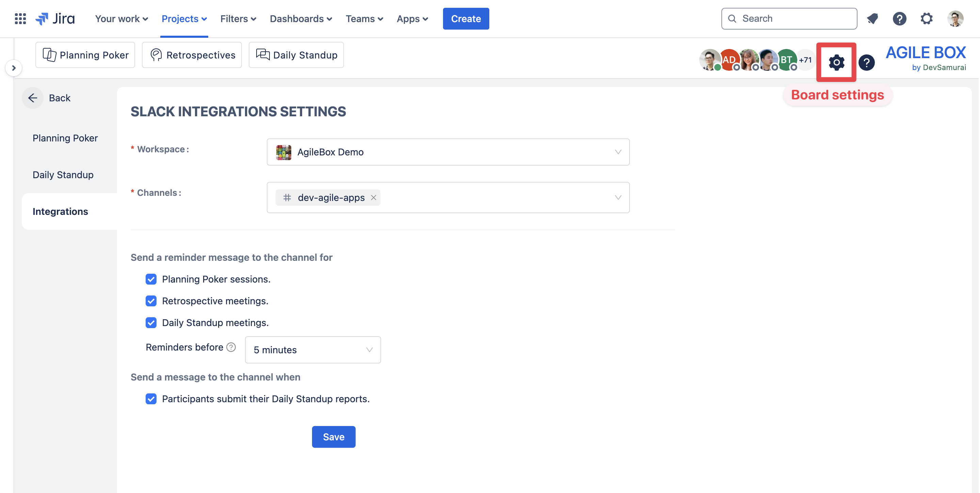Toggle Retrospective meetings checkbox
This screenshot has width=980, height=493.
(x=151, y=301)
